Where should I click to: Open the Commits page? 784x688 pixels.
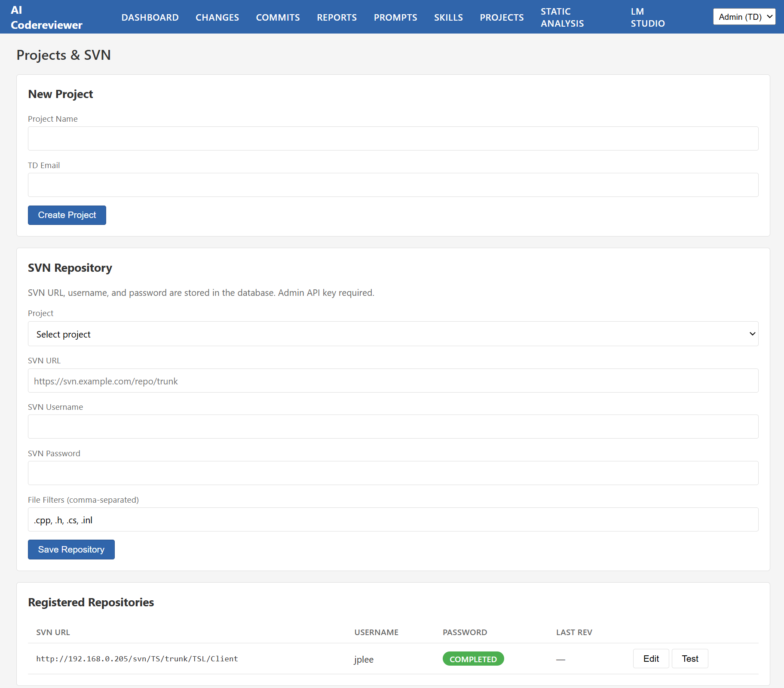point(278,17)
